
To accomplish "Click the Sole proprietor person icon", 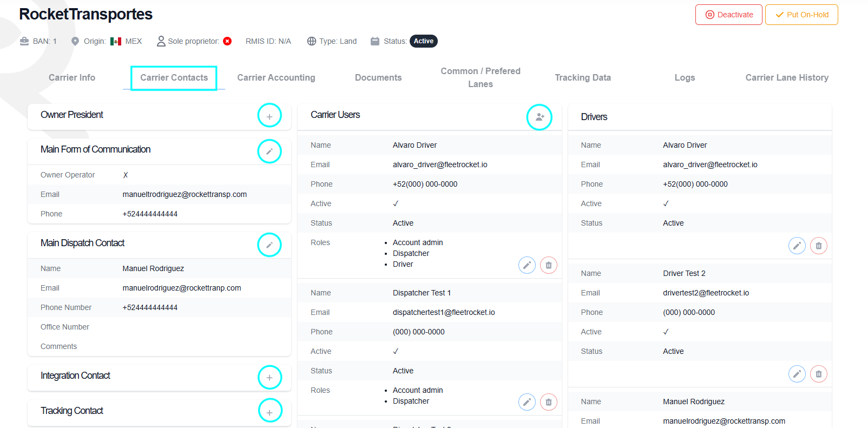I will [x=161, y=41].
